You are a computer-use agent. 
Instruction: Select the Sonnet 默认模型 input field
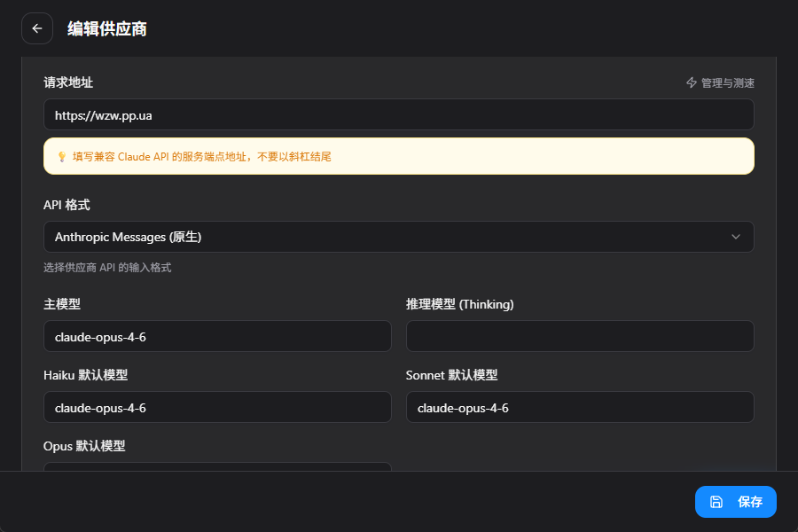[x=580, y=407]
